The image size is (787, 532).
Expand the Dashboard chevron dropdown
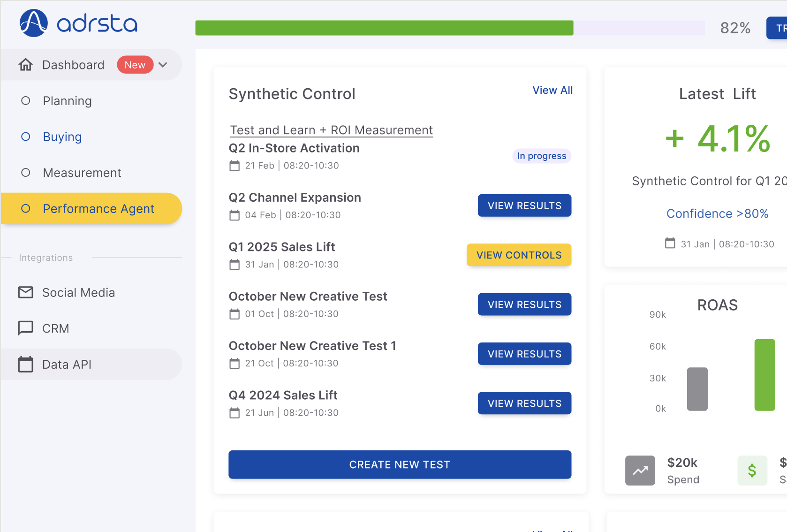click(x=163, y=65)
